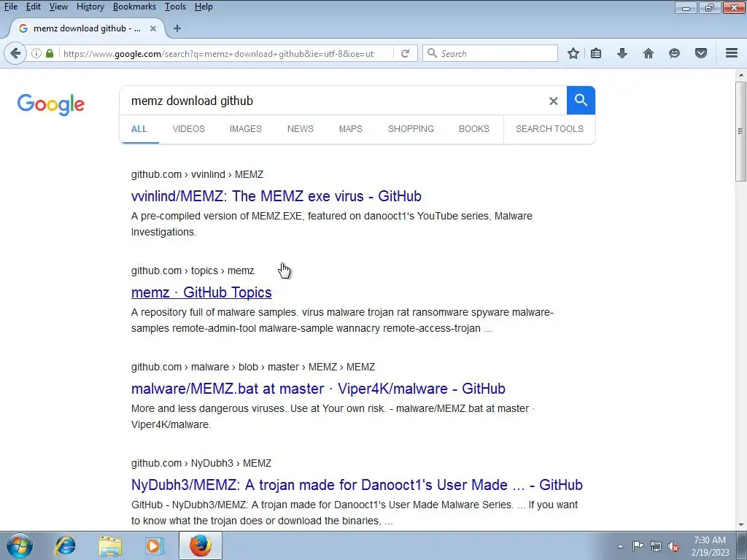The height and width of the screenshot is (560, 747).
Task: Click the vertical scrollbar thumb
Action: point(740,131)
